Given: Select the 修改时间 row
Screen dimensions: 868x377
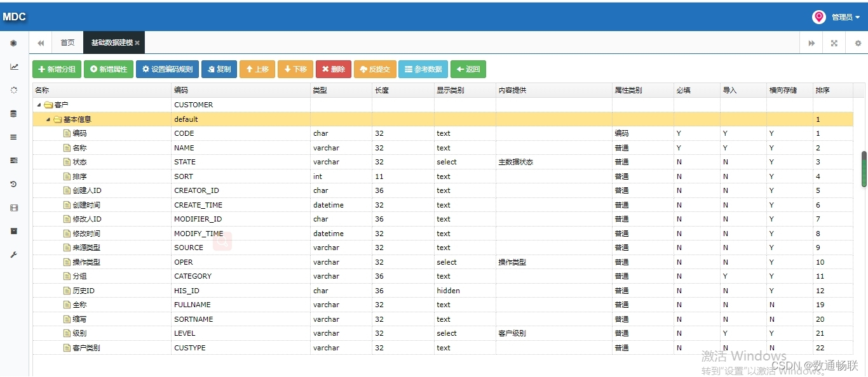Looking at the screenshot, I should click(443, 234).
